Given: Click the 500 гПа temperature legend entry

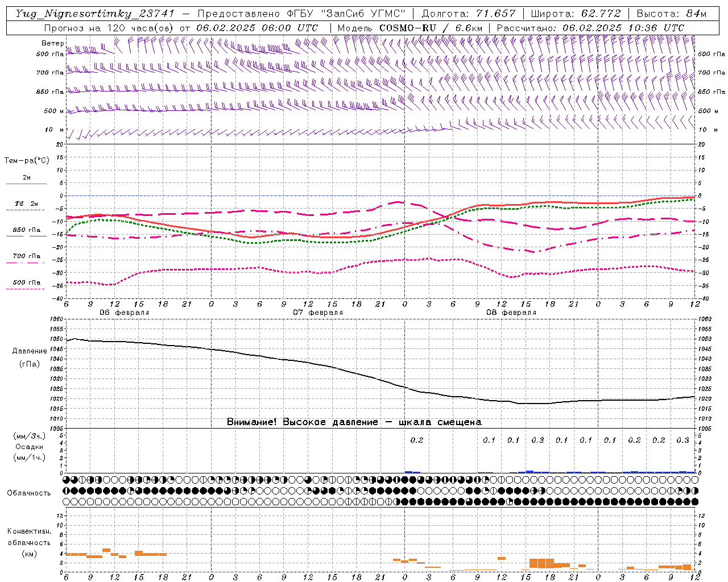Looking at the screenshot, I should click(27, 282).
